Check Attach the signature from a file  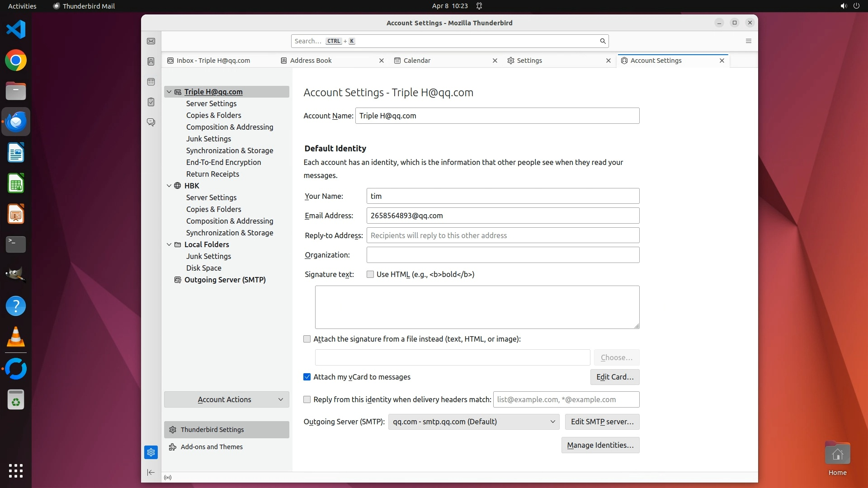[x=307, y=339]
